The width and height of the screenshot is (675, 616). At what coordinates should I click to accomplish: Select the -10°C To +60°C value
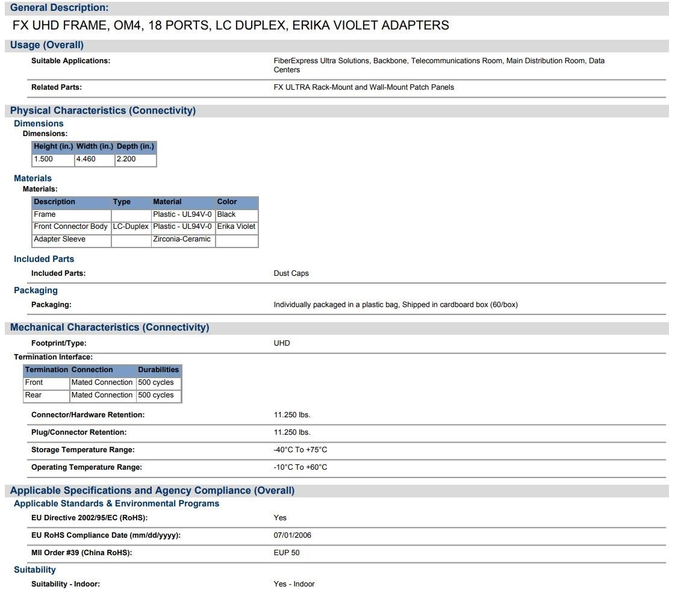300,467
